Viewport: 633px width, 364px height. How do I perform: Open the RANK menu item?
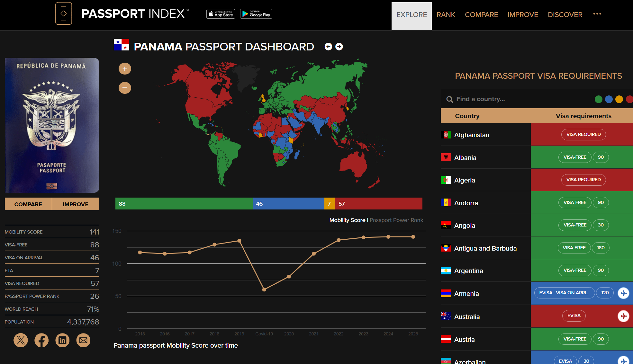click(446, 15)
